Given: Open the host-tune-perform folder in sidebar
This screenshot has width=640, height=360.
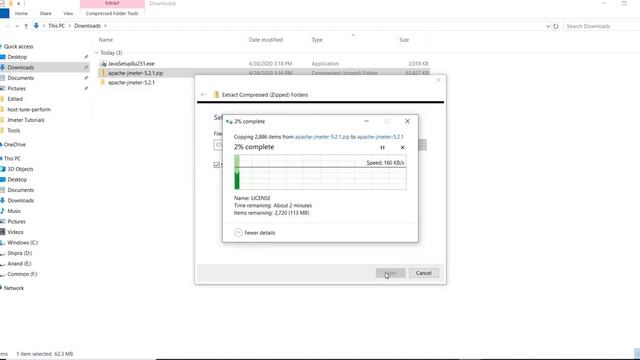Looking at the screenshot, I should [x=29, y=110].
